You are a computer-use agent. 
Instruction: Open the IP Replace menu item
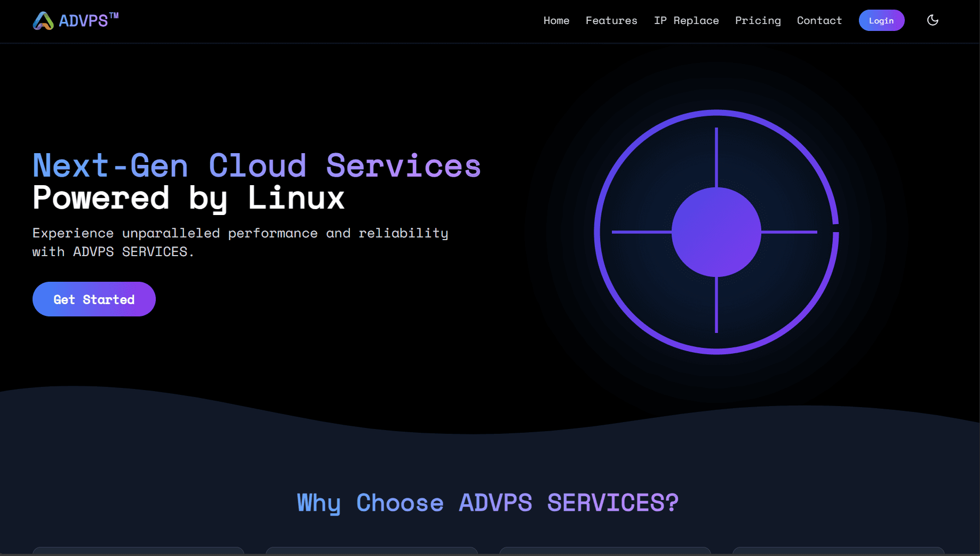(x=687, y=20)
